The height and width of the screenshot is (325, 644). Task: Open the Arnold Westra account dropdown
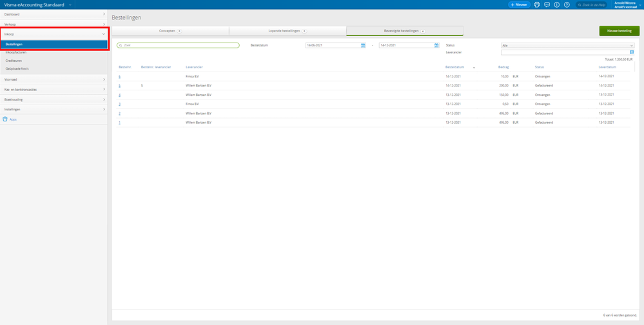[627, 5]
